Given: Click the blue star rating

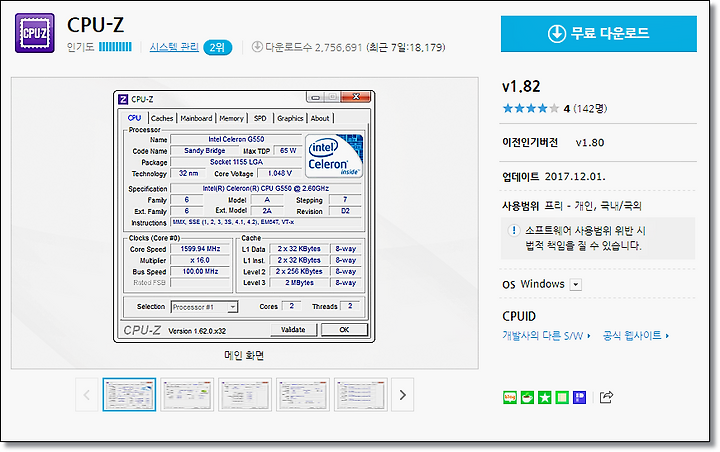Looking at the screenshot, I should pyautogui.click(x=531, y=108).
